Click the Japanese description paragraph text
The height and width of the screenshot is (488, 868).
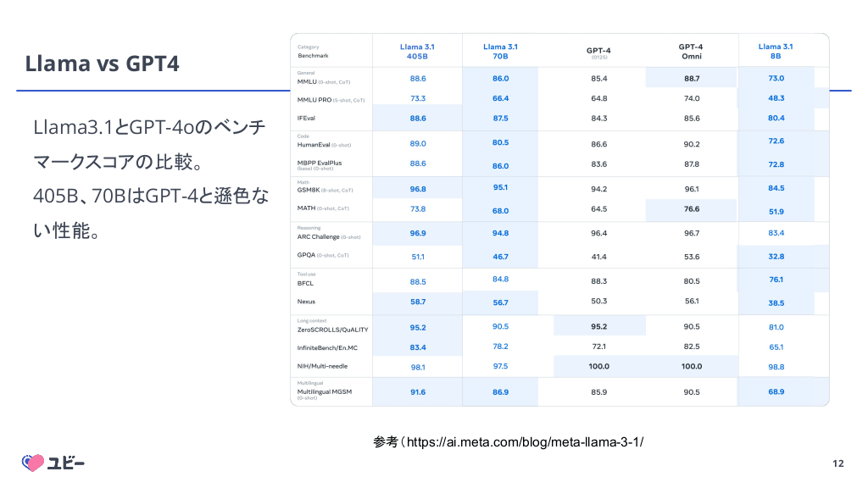click(x=150, y=179)
